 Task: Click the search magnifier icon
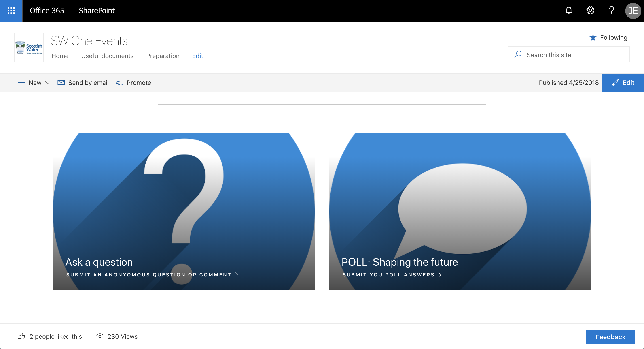tap(518, 55)
